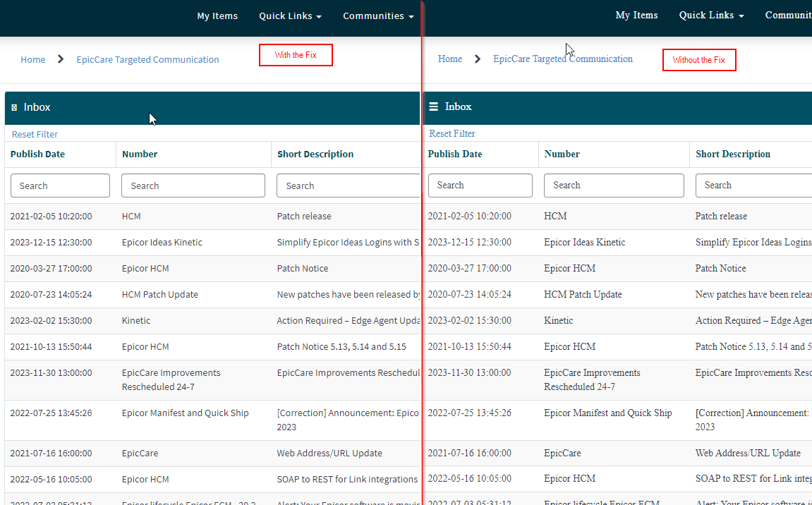The height and width of the screenshot is (505, 812).
Task: Open Quick Links dropdown in right pane
Action: pos(711,15)
